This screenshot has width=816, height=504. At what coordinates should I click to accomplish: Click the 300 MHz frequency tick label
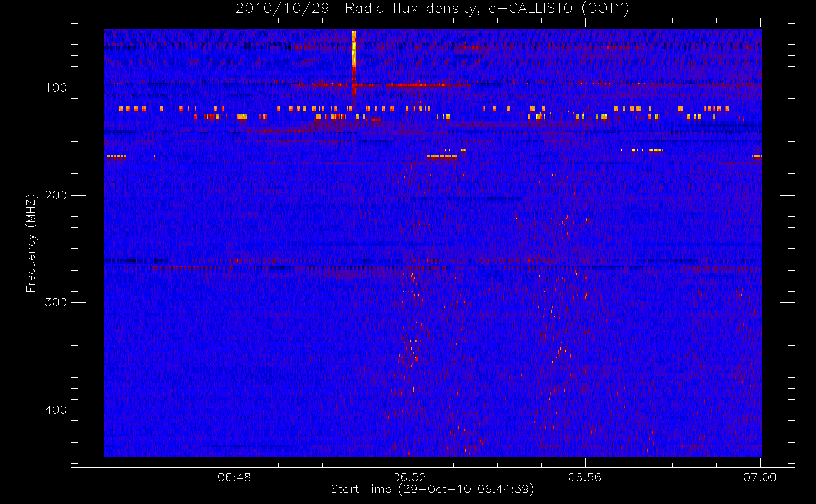tap(55, 302)
